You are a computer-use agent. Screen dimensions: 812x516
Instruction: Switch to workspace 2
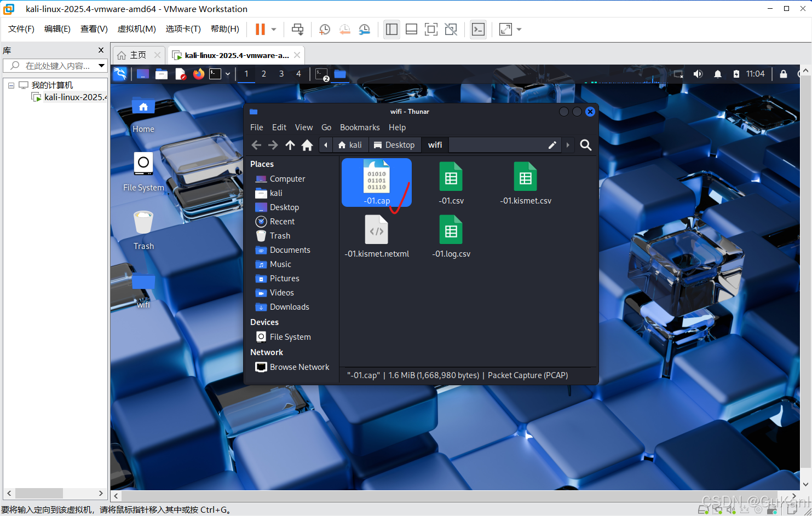point(264,74)
